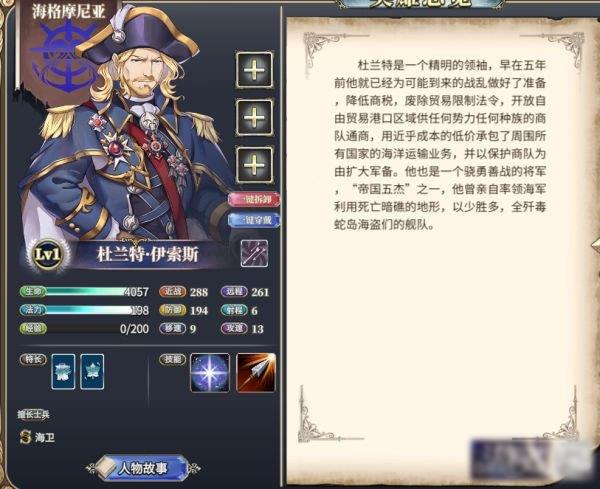
Task: Open the first talent card under 特长
Action: tap(63, 372)
